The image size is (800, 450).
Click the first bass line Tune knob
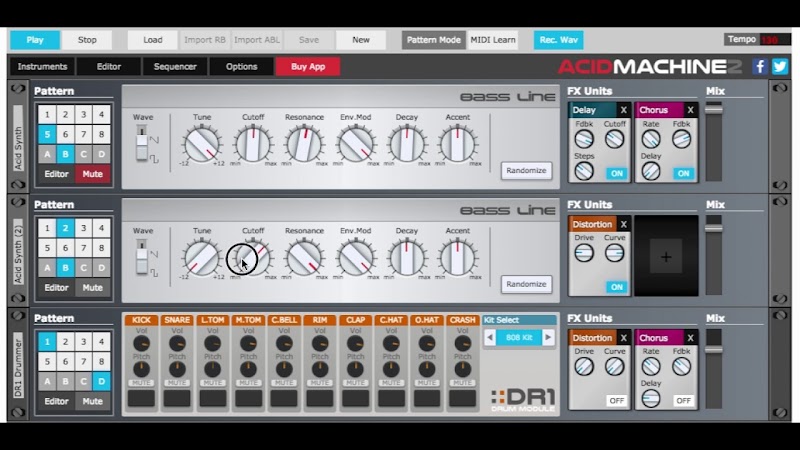coord(202,144)
